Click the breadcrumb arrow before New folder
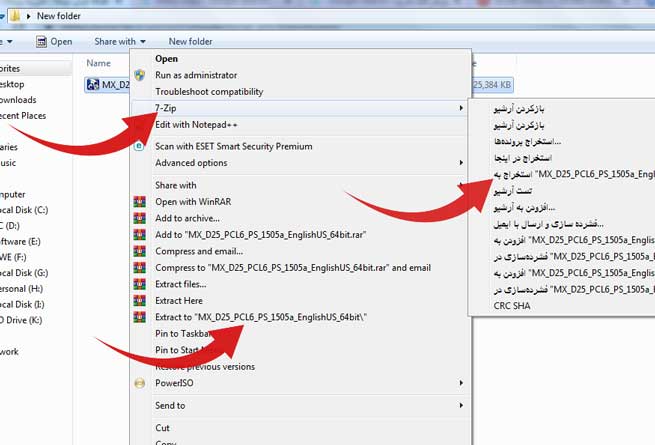 point(28,16)
